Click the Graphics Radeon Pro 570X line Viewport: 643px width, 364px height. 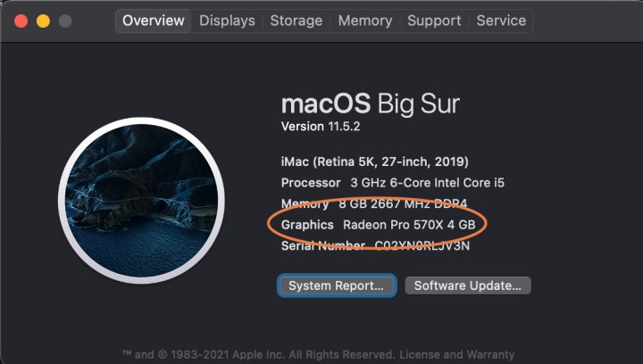pos(384,225)
